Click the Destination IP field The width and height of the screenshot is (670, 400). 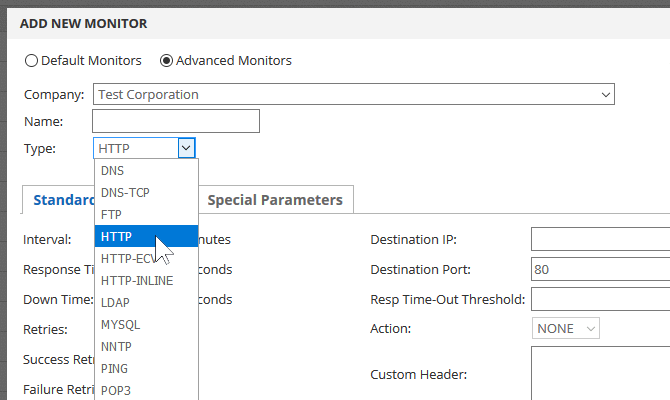click(x=600, y=240)
